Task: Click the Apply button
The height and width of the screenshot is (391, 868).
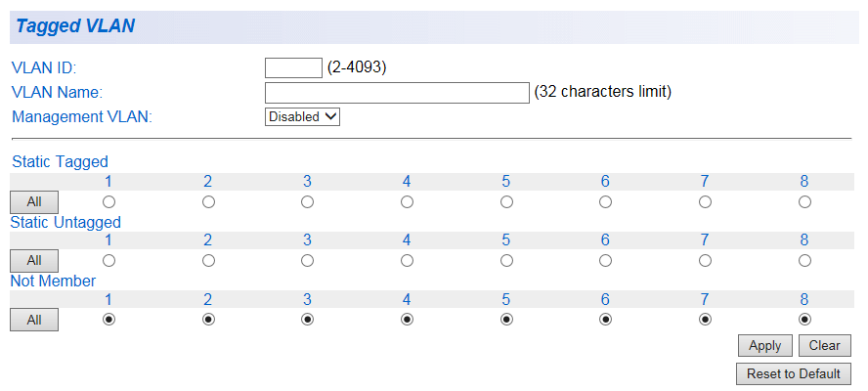Action: [x=764, y=345]
